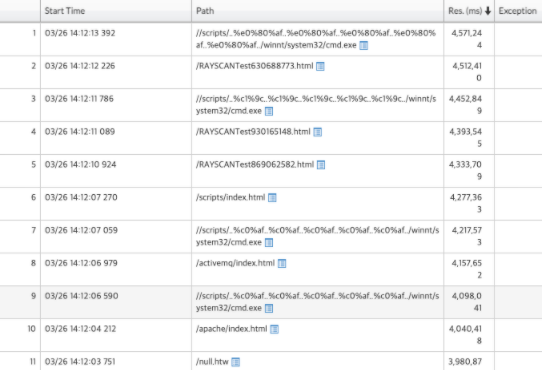Viewport: 542px width, 370px height.
Task: Select start time 03/26 14:12:10 924
Action: click(x=80, y=164)
